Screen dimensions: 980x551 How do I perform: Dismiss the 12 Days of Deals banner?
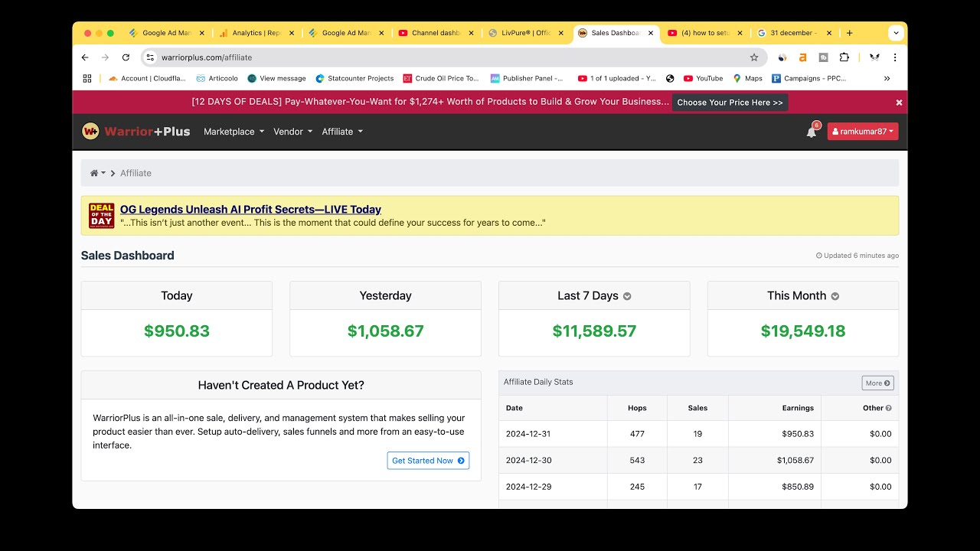(x=899, y=103)
